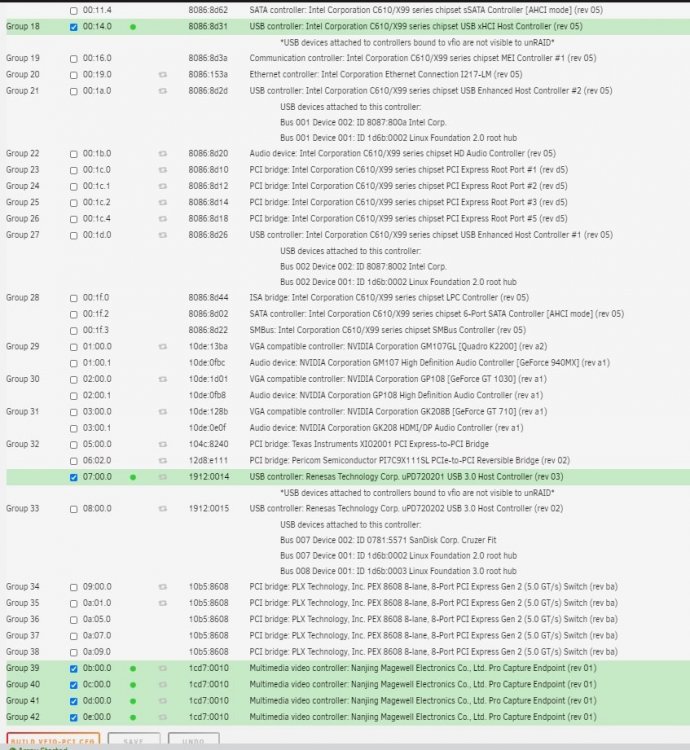Click the reset icon for PLX switch 0a:01.0
The image size is (690, 750).
pyautogui.click(x=163, y=603)
